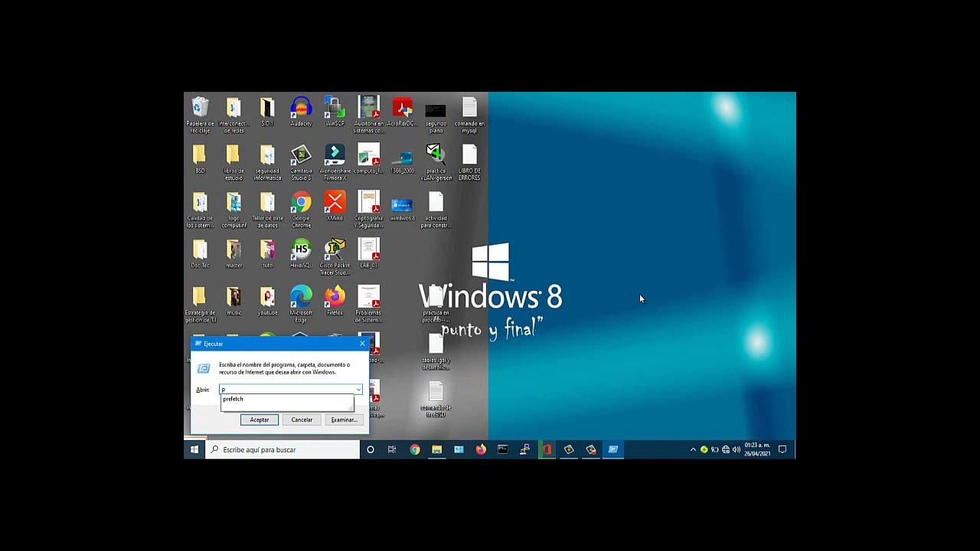Click Examinar... in the Ejecutar dialog
The image size is (980, 551).
tap(344, 419)
